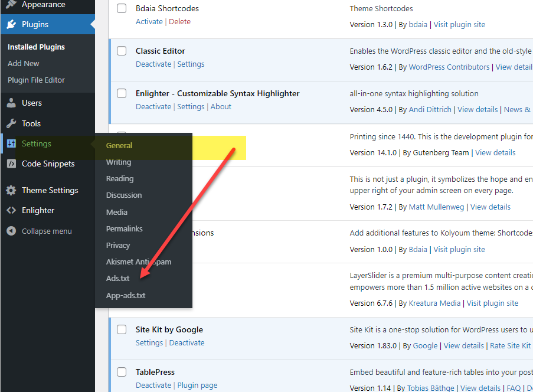Open the Users menu label
This screenshot has height=392, width=533.
32,103
